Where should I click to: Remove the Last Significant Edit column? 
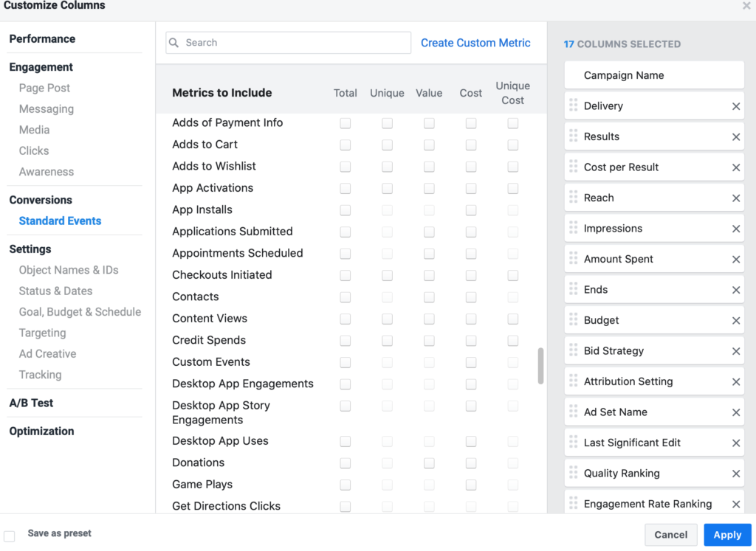coord(735,442)
